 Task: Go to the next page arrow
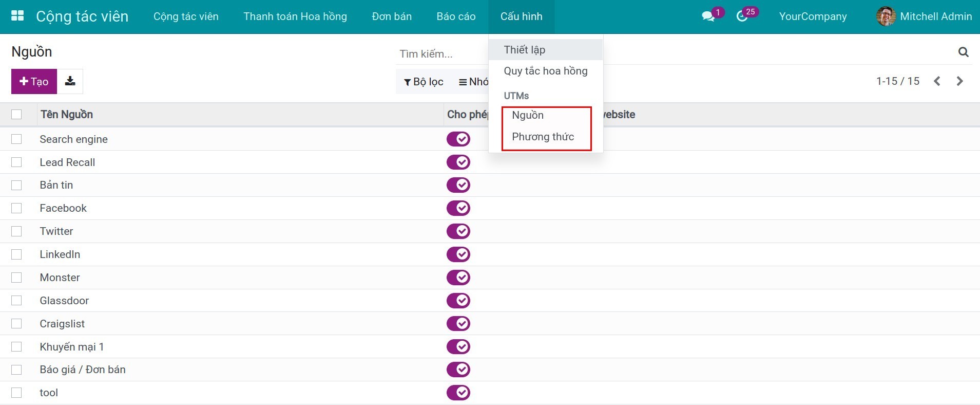tap(959, 81)
